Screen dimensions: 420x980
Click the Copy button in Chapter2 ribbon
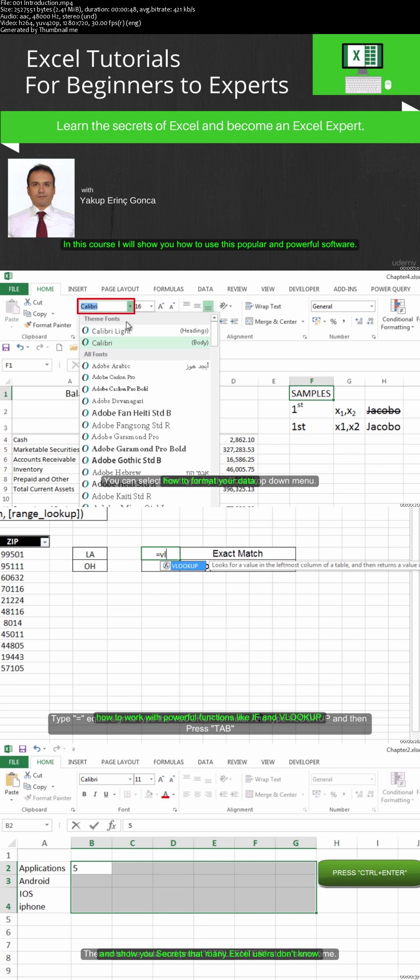pyautogui.click(x=36, y=787)
